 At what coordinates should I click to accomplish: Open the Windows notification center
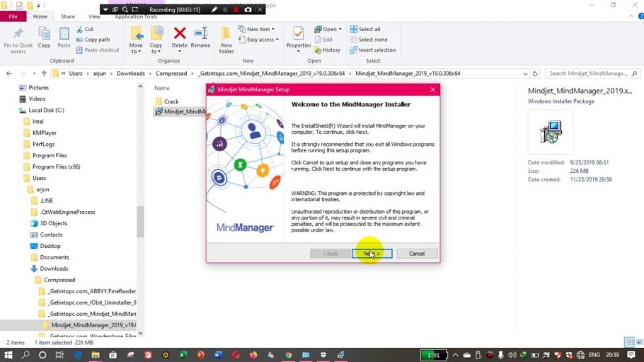tap(632, 355)
